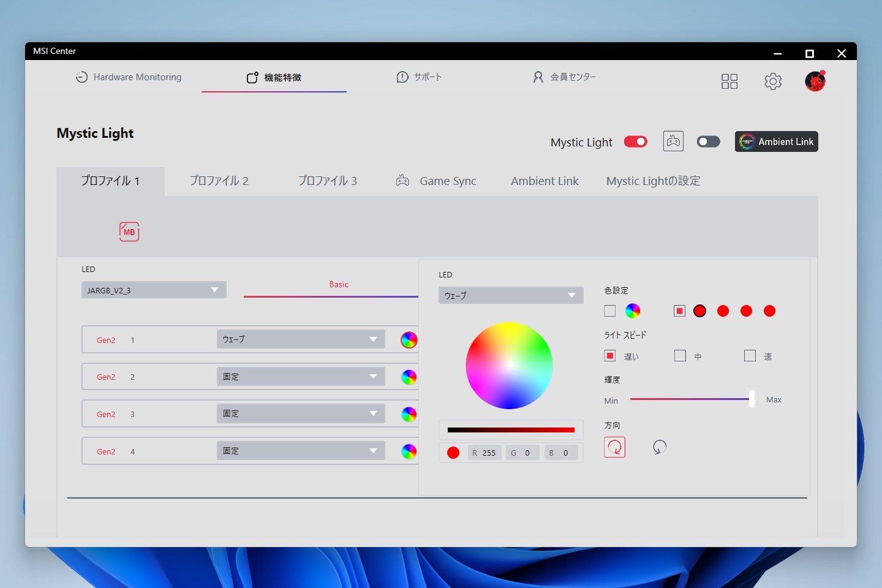Open the Gen2 1 ウェーブ effect dropdown
Viewport: 882px width, 588px height.
point(301,339)
